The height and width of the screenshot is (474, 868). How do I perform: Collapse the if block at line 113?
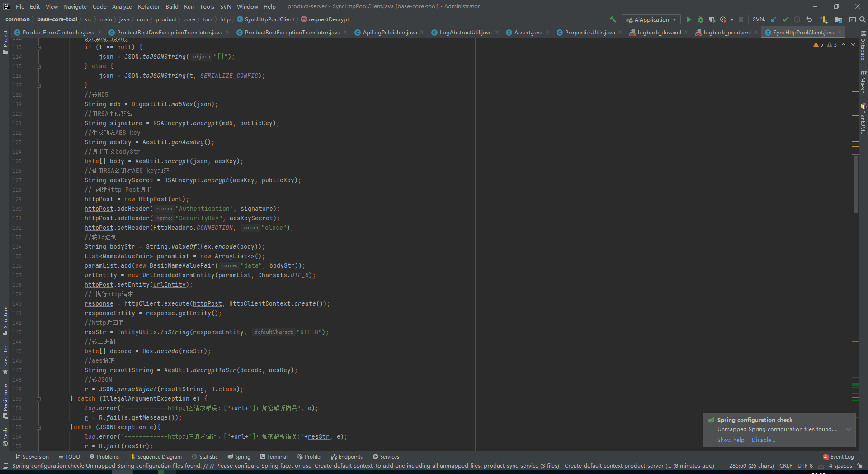pyautogui.click(x=38, y=47)
